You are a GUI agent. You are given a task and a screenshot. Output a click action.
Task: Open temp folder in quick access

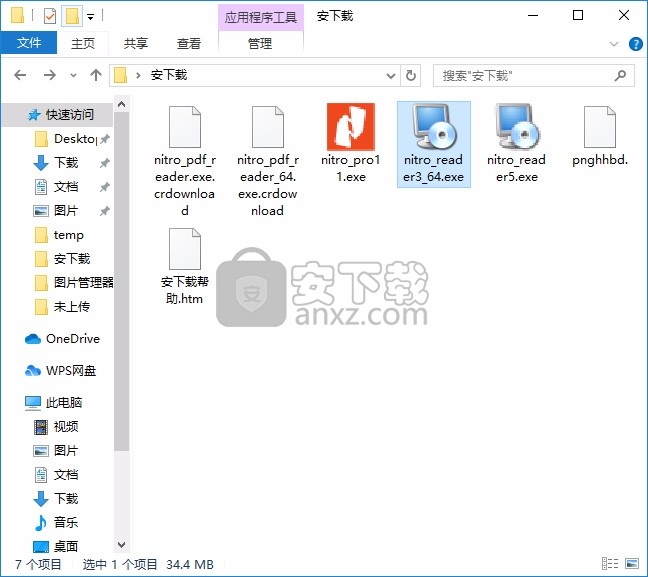59,235
